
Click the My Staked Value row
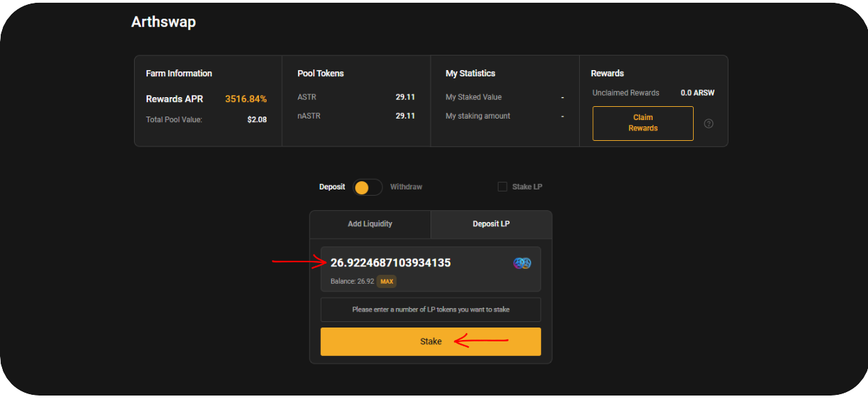click(504, 97)
